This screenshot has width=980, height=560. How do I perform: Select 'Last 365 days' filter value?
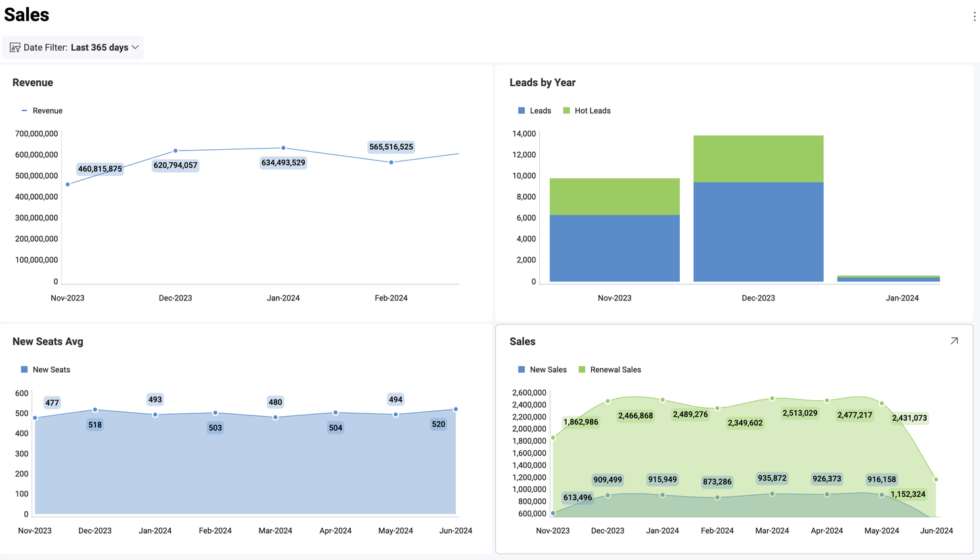(100, 47)
